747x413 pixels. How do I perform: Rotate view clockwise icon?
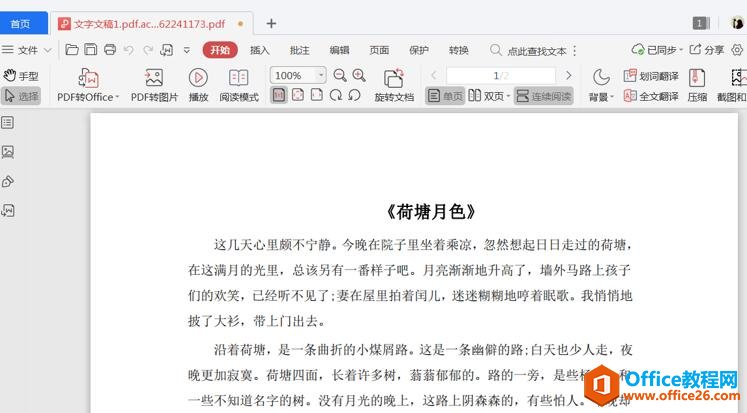[x=336, y=95]
